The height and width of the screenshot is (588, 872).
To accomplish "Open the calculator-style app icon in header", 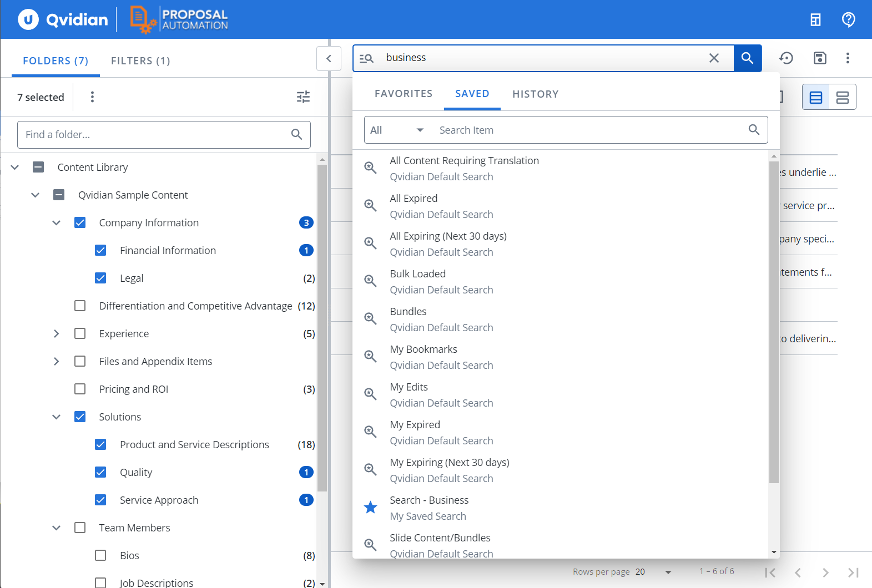I will click(x=815, y=19).
